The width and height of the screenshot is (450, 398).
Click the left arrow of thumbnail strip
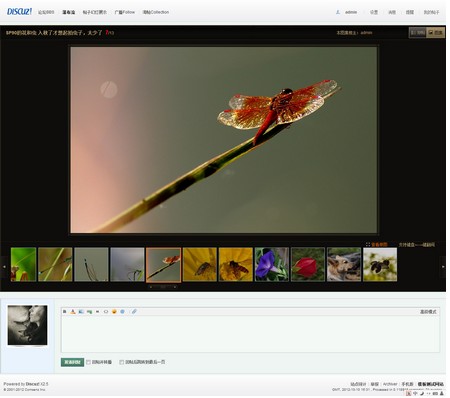click(4, 267)
